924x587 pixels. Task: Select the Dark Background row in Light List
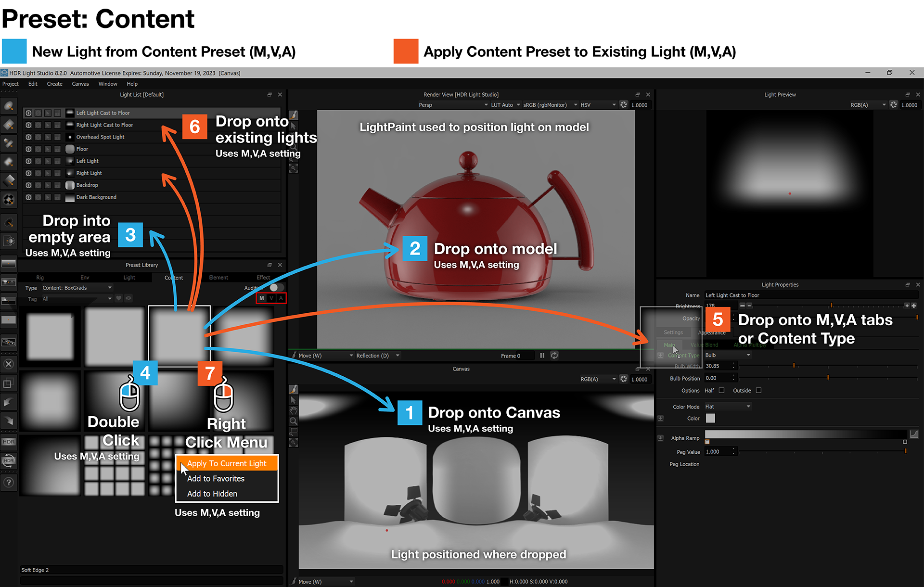click(x=152, y=197)
